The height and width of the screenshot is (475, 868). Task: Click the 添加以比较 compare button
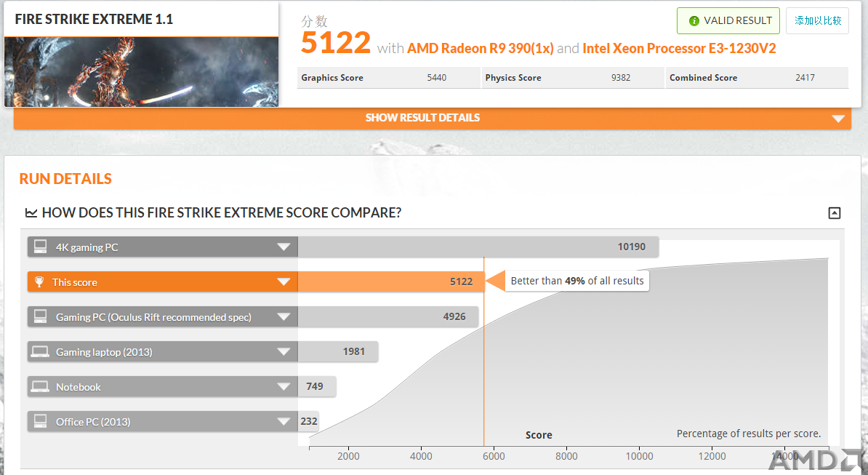817,20
